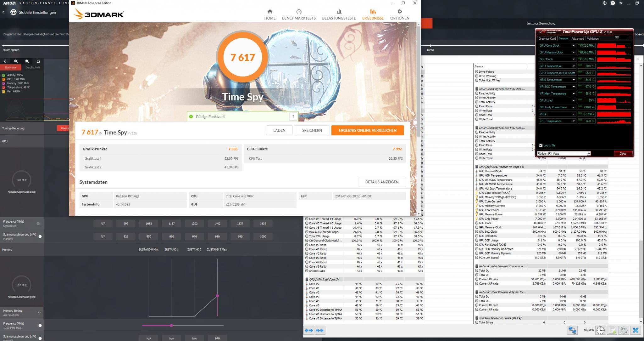
Task: Click Ergebnis online vergleichen
Action: pyautogui.click(x=368, y=130)
